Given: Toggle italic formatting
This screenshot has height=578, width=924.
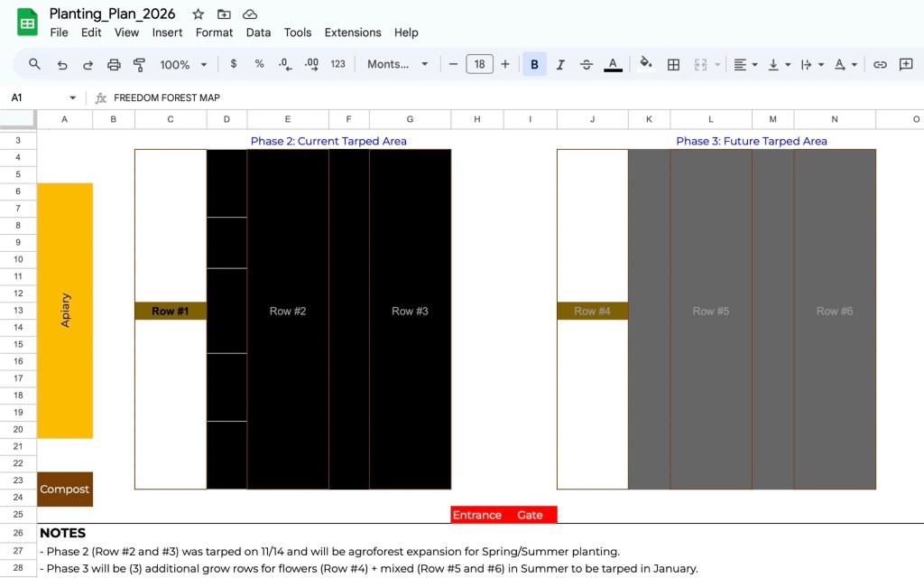Looking at the screenshot, I should 560,64.
